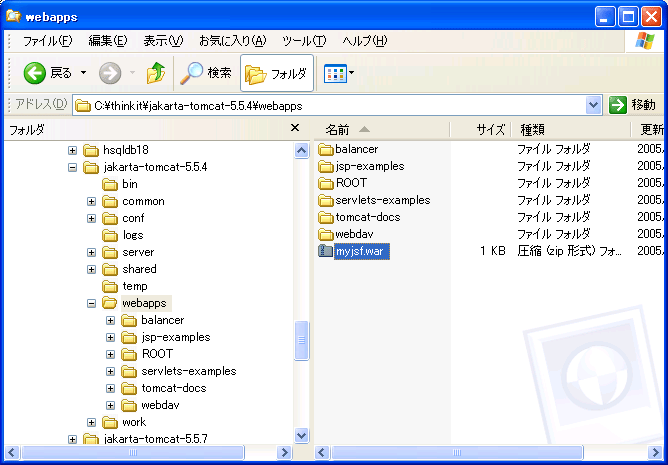Select bin folder in tree

click(130, 184)
